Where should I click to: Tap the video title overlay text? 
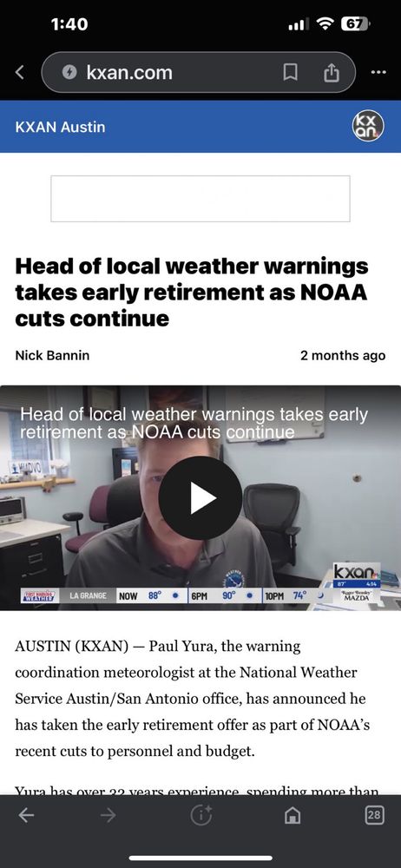[x=194, y=424]
